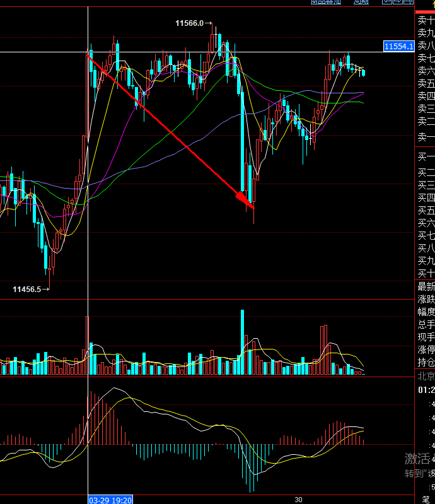Click the 涨跌 change field
Image resolution: width=435 pixels, height=504 pixels.
(x=426, y=299)
